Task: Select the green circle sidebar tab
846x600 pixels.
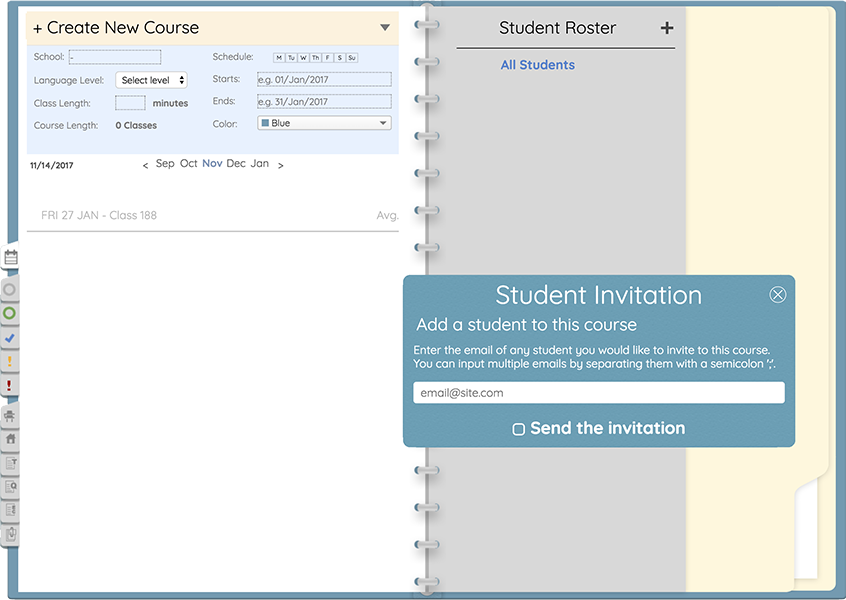Action: (x=9, y=313)
